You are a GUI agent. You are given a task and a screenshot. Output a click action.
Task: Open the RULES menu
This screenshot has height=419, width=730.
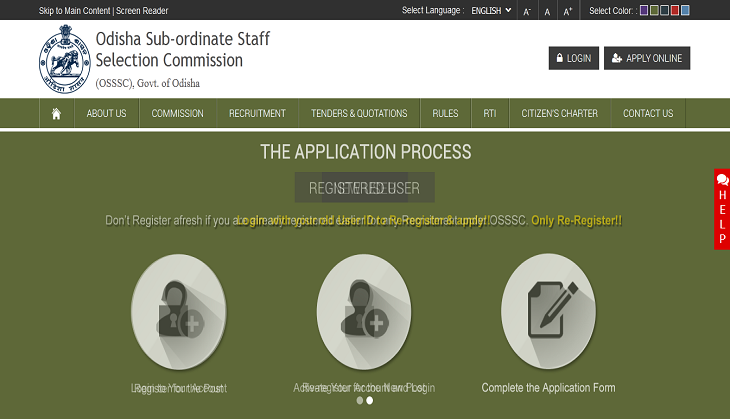click(x=445, y=114)
